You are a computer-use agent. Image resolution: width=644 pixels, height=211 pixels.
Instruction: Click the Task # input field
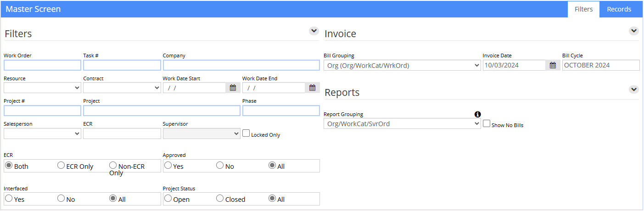point(122,65)
